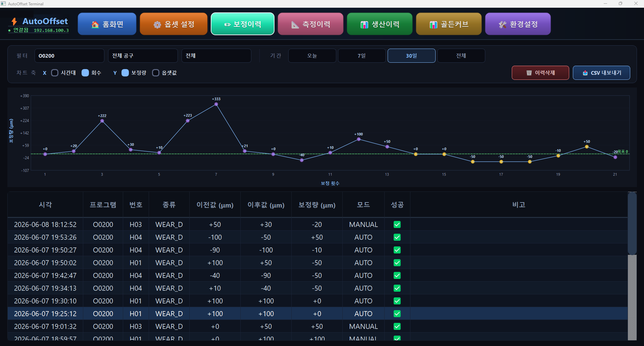The image size is (644, 346).
Task: Click 이전값 (µm) column header
Action: [x=215, y=205]
